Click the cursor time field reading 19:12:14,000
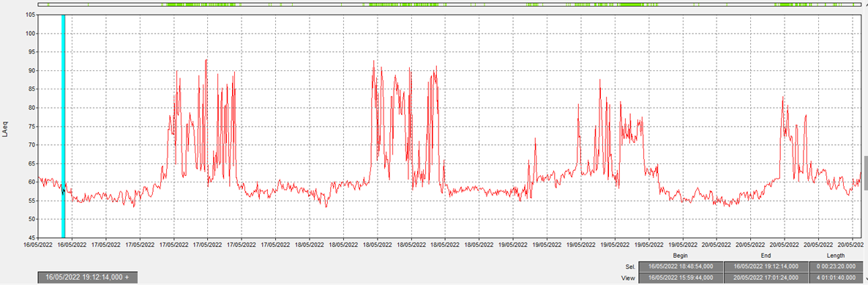 pyautogui.click(x=87, y=277)
